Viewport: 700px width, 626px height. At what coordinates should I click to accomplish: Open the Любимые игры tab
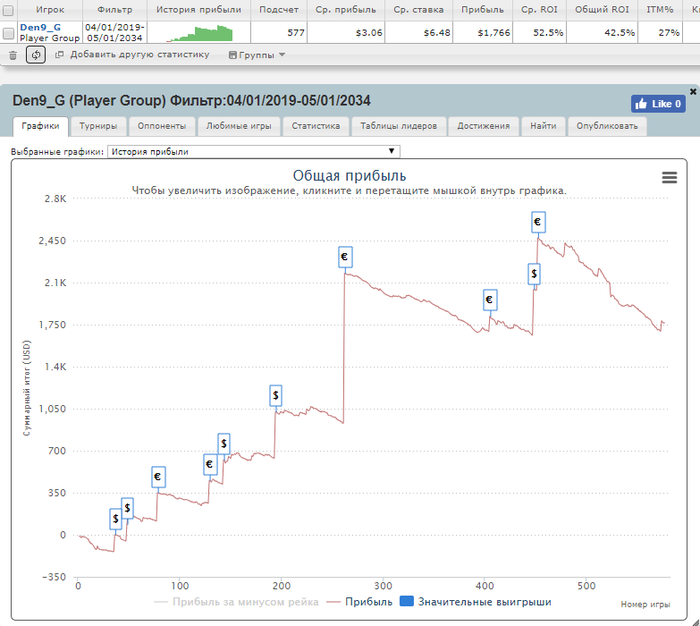click(239, 126)
